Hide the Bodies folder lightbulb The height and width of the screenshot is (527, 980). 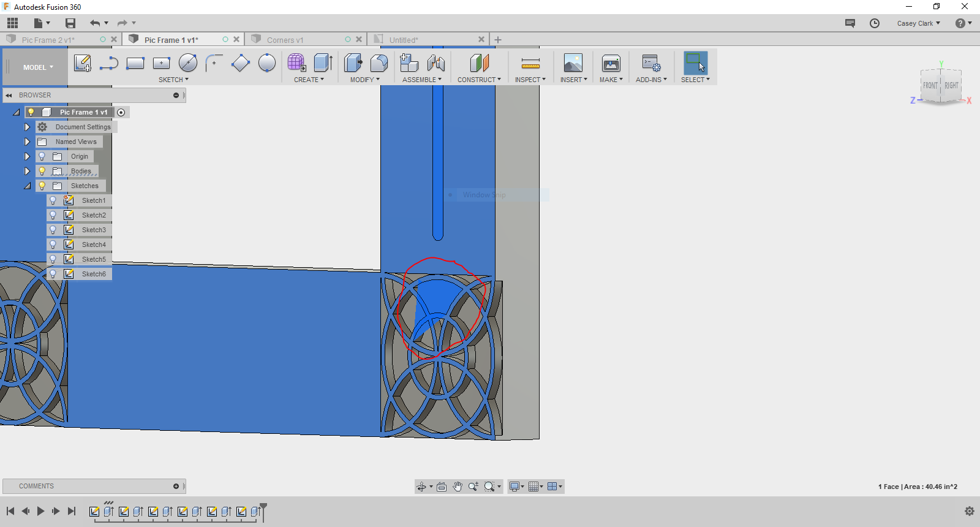pos(42,171)
